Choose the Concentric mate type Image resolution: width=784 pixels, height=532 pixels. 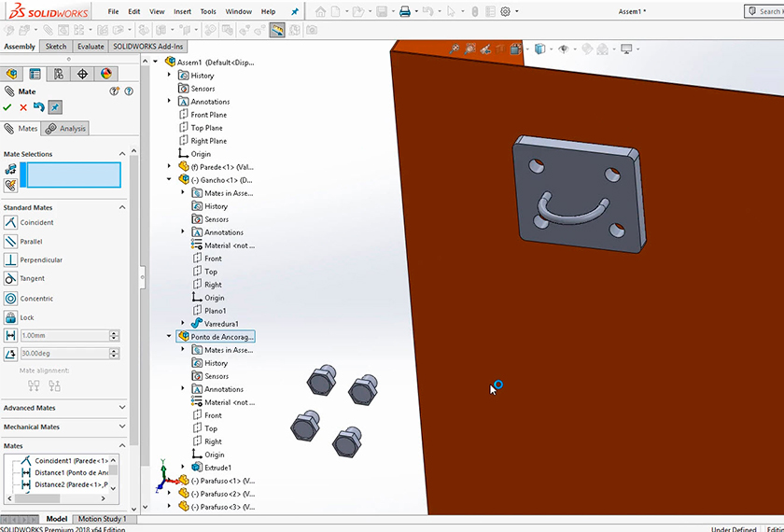[11, 299]
